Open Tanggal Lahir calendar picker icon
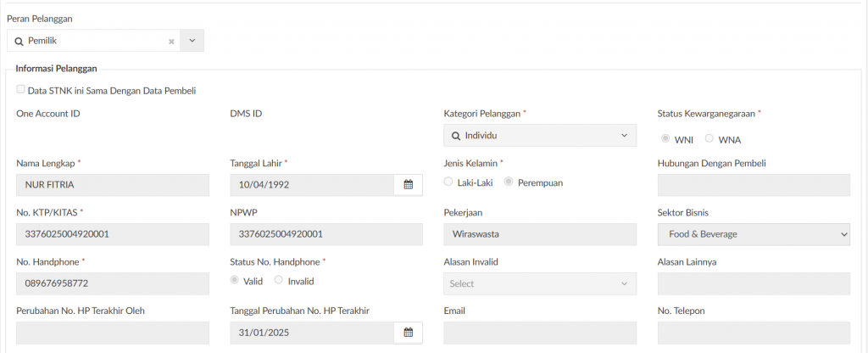Viewport: 868px width, 353px height. click(408, 185)
